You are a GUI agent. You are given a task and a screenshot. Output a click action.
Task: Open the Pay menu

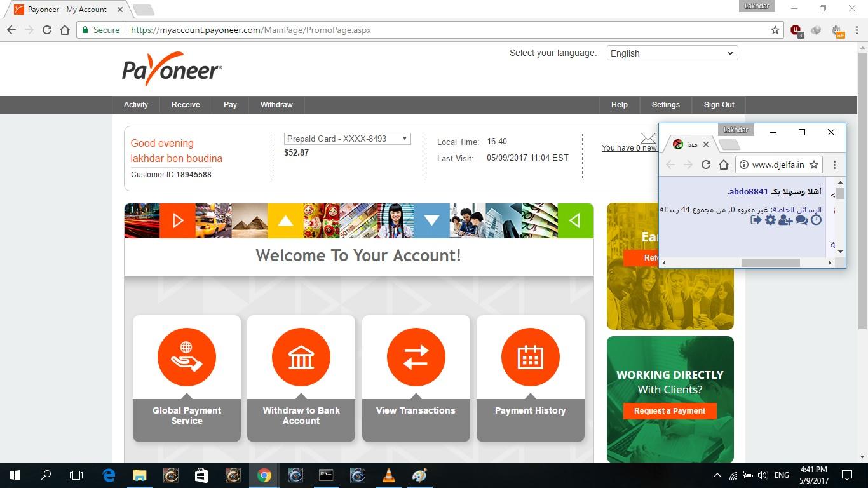[x=230, y=105]
